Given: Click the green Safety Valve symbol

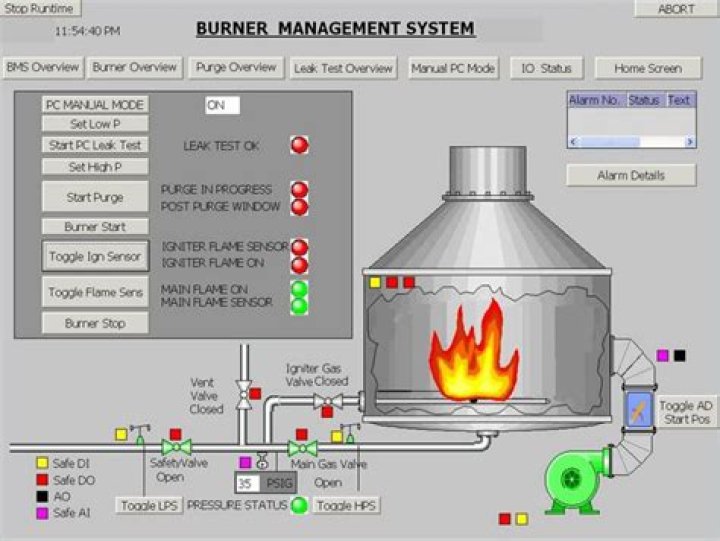Looking at the screenshot, I should (x=176, y=447).
